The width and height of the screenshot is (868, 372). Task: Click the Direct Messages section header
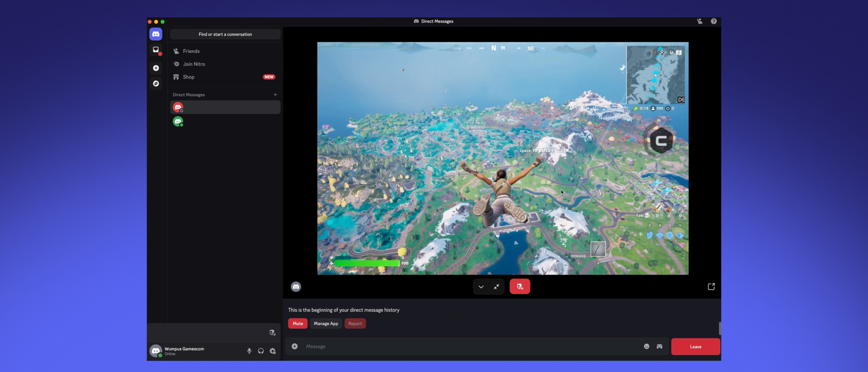189,95
